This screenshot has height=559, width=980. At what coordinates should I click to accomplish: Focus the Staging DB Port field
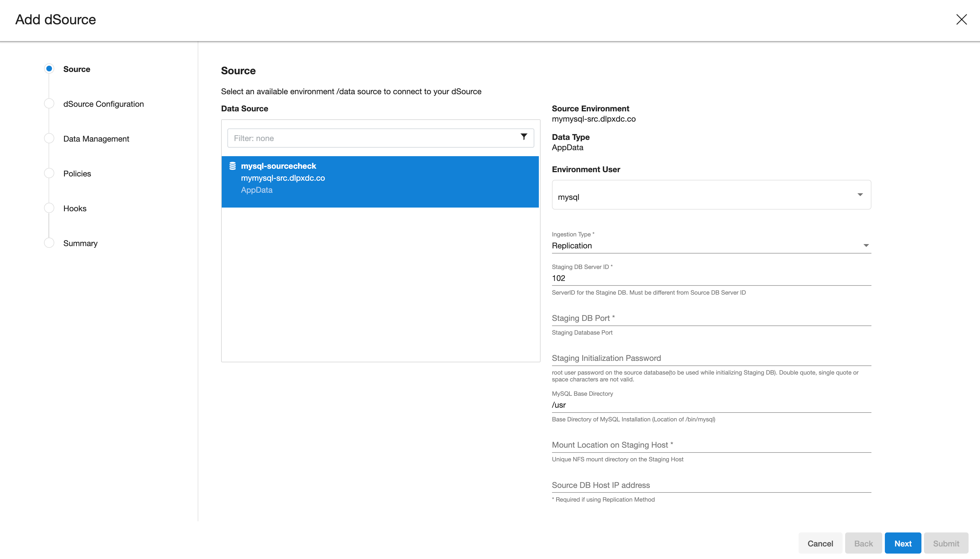711,318
